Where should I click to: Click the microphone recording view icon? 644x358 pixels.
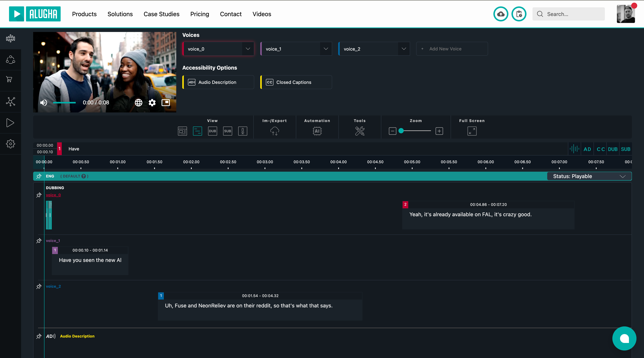tap(243, 131)
